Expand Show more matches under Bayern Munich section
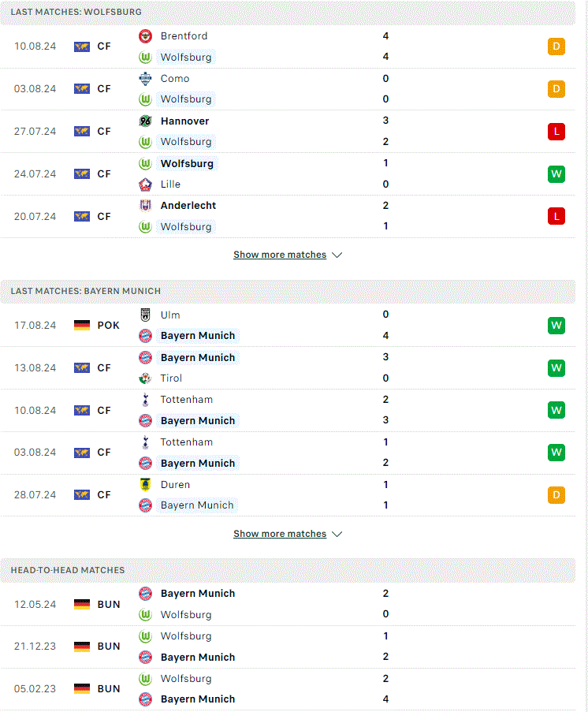 [x=280, y=534]
